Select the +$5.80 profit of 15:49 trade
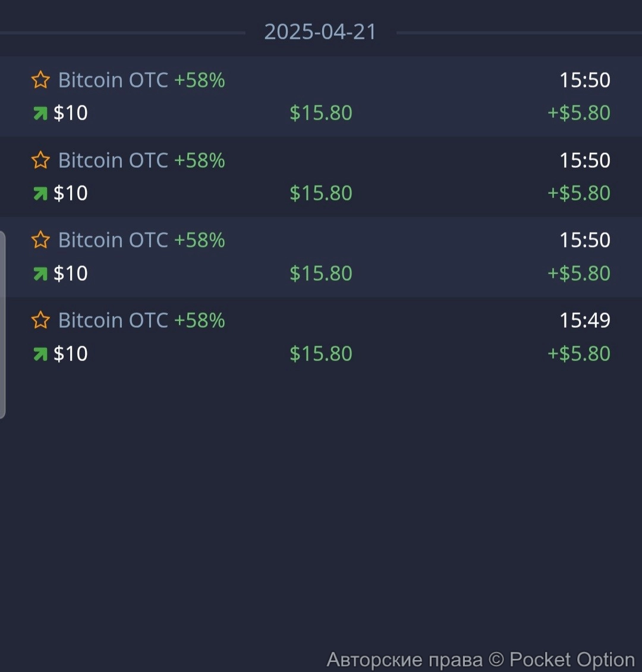The image size is (642, 672). (x=578, y=354)
